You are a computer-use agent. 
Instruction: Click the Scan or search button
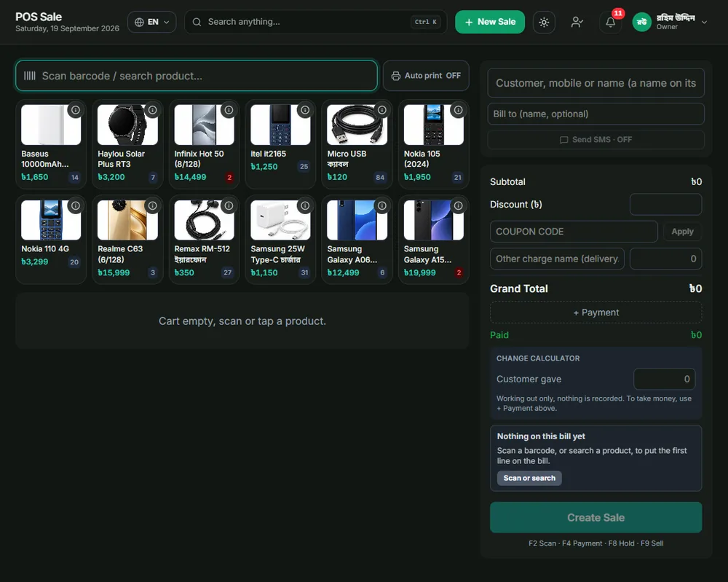pos(529,478)
